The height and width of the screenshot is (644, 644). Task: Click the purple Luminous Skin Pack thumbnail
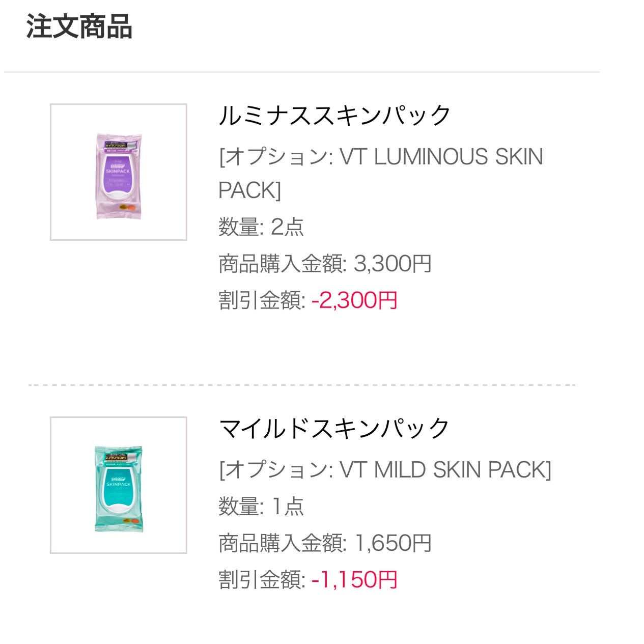tap(118, 172)
